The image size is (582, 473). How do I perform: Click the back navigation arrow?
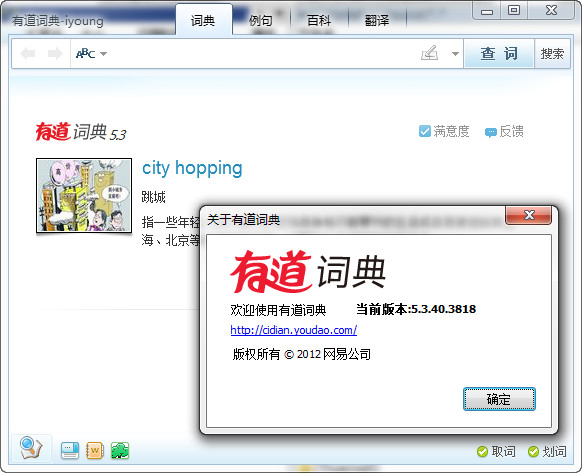(28, 54)
